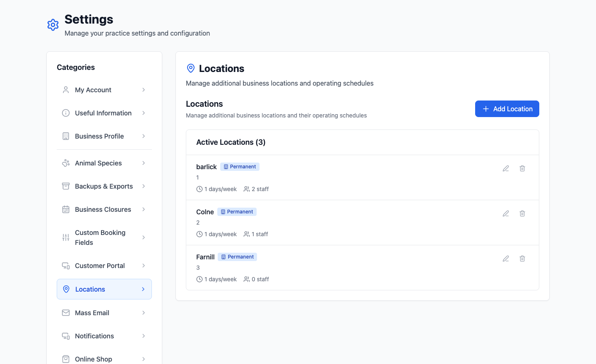Click the Locations pin icon in sidebar
This screenshot has width=596, height=364.
66,289
